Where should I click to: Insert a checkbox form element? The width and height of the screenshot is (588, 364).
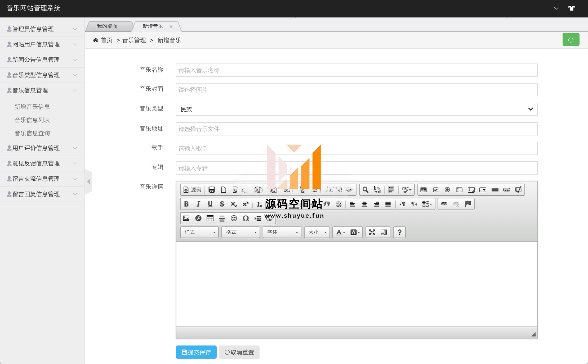[x=435, y=190]
